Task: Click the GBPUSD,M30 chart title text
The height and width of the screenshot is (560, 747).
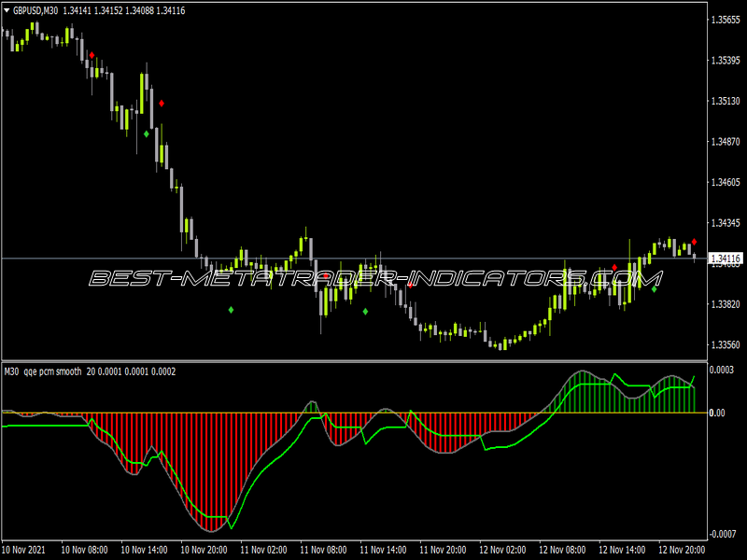Action: tap(35, 10)
